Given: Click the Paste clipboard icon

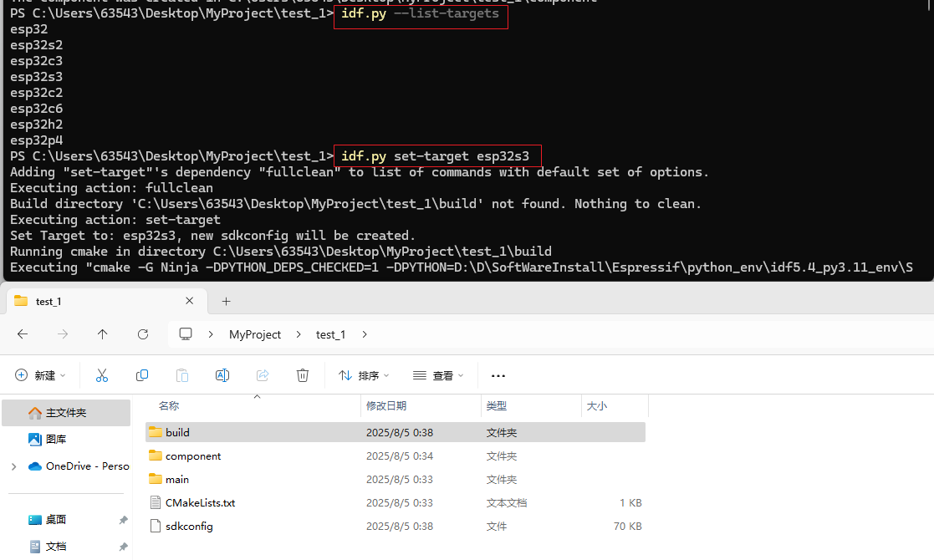Looking at the screenshot, I should pos(182,375).
